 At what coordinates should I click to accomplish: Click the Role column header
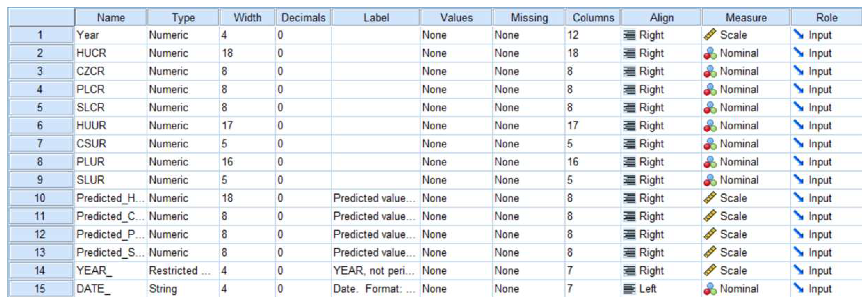click(826, 18)
